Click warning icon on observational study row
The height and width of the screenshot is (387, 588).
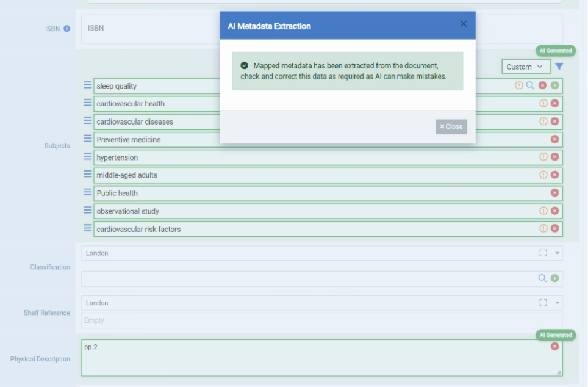point(543,211)
